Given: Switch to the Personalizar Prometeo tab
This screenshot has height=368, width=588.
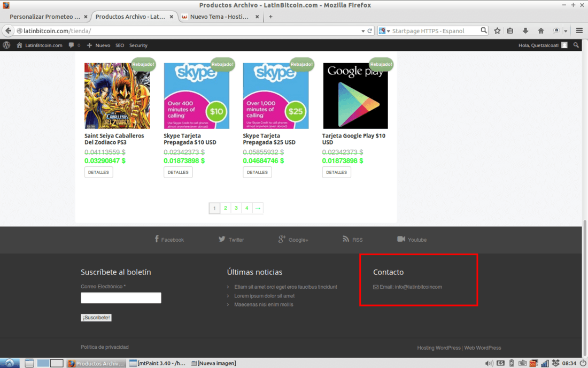Looking at the screenshot, I should point(44,17).
